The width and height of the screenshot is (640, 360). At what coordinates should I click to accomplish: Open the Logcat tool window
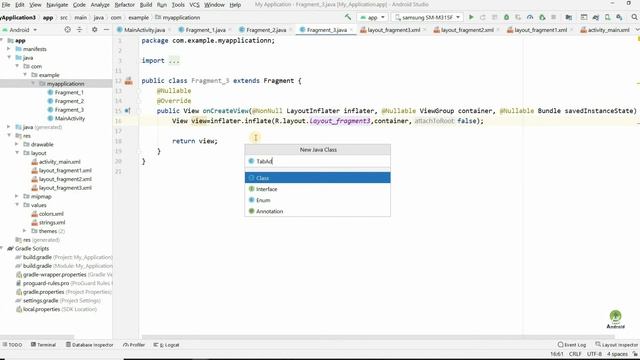[167, 344]
